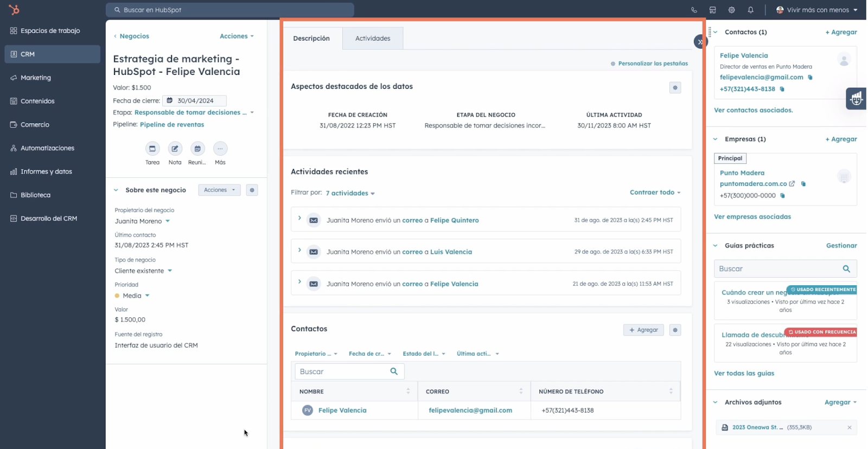Open settings gear for Sobre este negocio
The width and height of the screenshot is (868, 449).
(252, 190)
